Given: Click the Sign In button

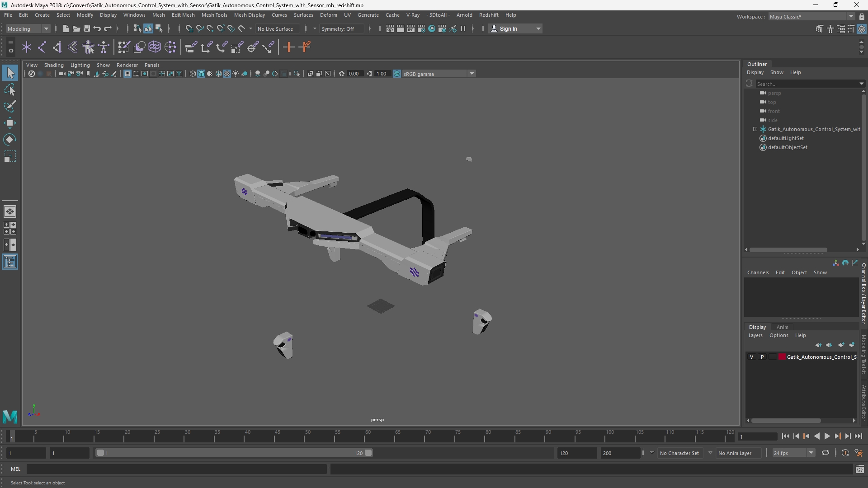Looking at the screenshot, I should [x=515, y=28].
